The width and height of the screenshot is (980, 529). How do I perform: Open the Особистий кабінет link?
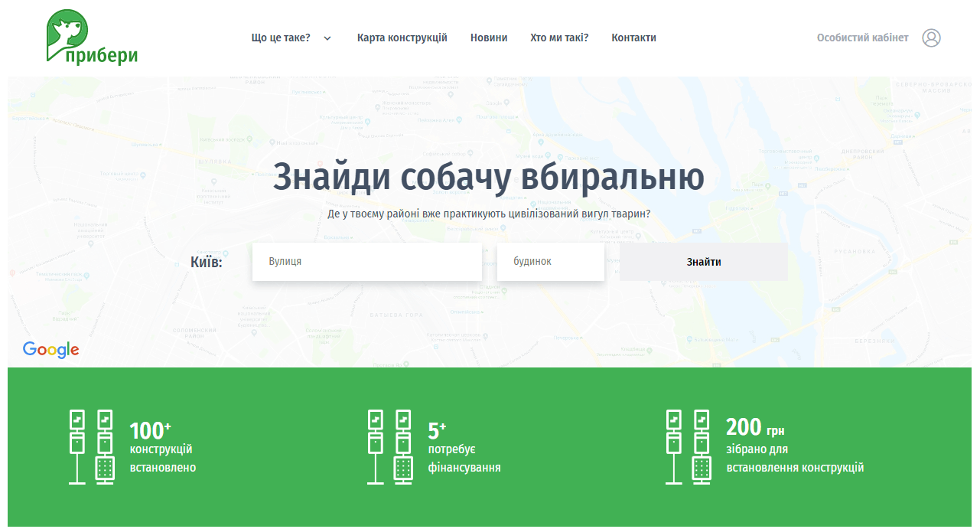click(862, 38)
